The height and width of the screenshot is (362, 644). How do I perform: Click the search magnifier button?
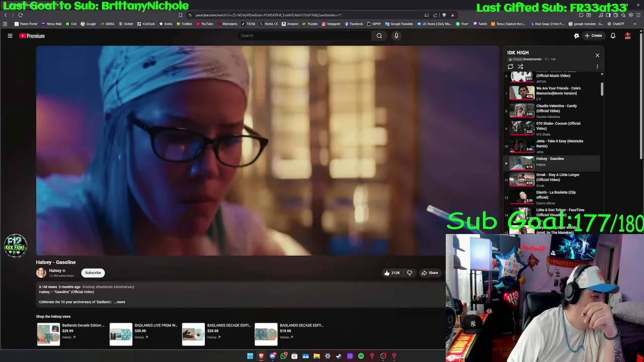pos(379,36)
